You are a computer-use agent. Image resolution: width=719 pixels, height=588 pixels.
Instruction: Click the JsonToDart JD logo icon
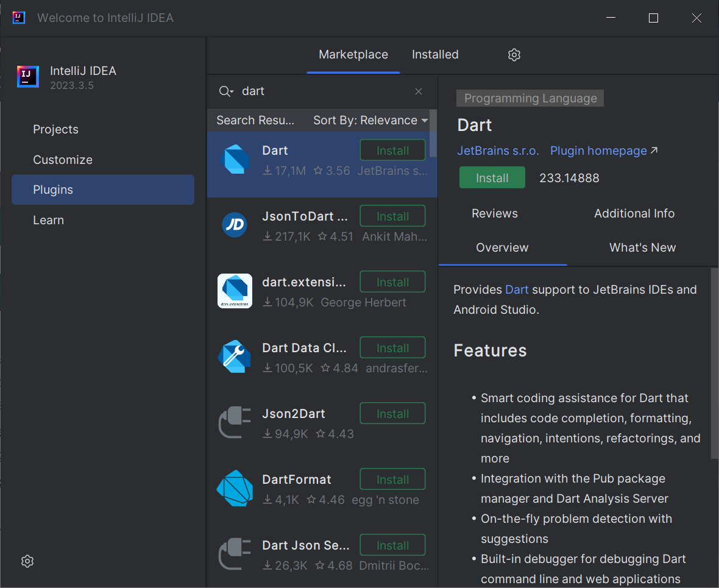click(235, 225)
